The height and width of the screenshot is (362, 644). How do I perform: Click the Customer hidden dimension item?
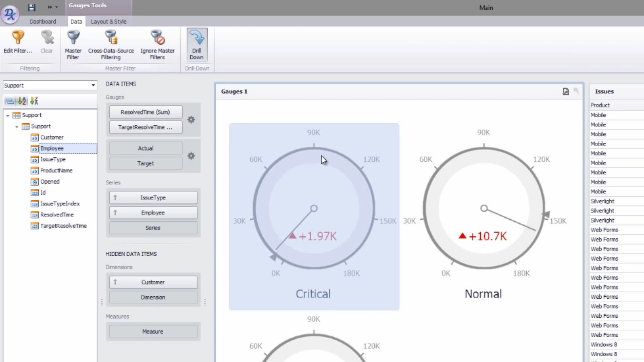[x=153, y=282]
